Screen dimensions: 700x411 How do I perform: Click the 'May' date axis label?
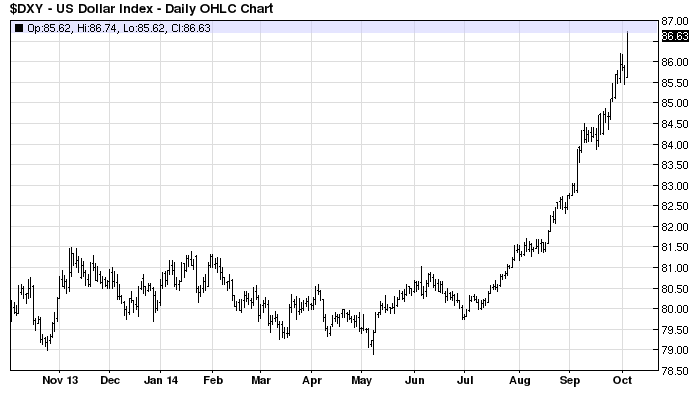(362, 381)
